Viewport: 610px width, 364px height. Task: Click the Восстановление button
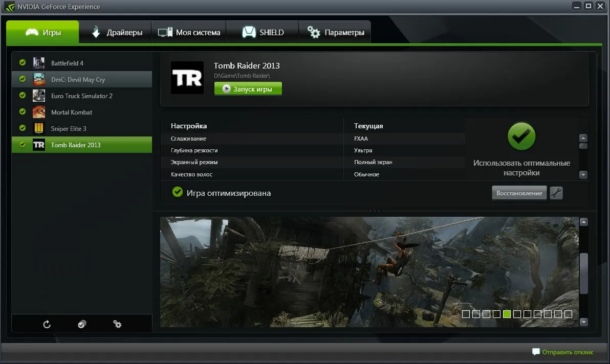[519, 193]
